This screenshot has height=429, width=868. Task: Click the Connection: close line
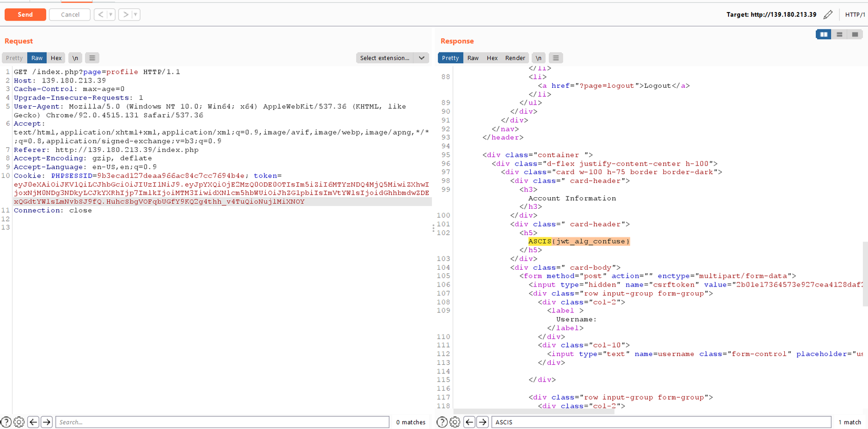53,210
